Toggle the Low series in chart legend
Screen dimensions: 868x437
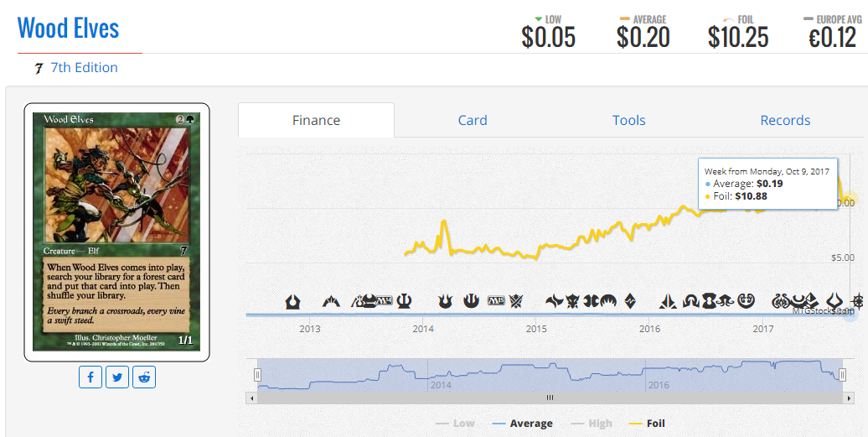click(x=456, y=423)
